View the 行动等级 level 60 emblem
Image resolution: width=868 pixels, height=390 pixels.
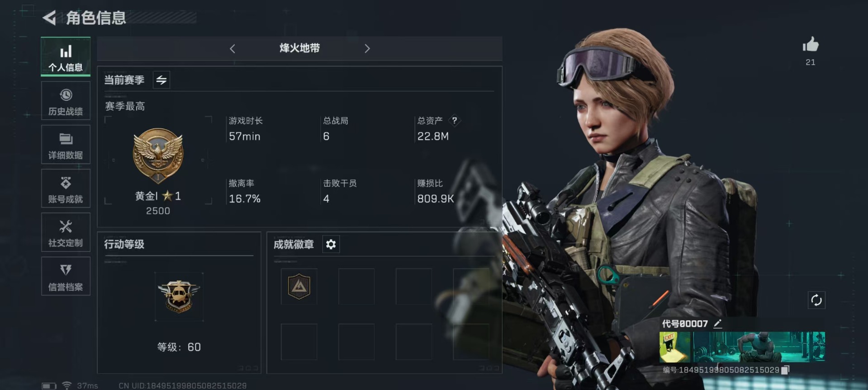pyautogui.click(x=179, y=296)
